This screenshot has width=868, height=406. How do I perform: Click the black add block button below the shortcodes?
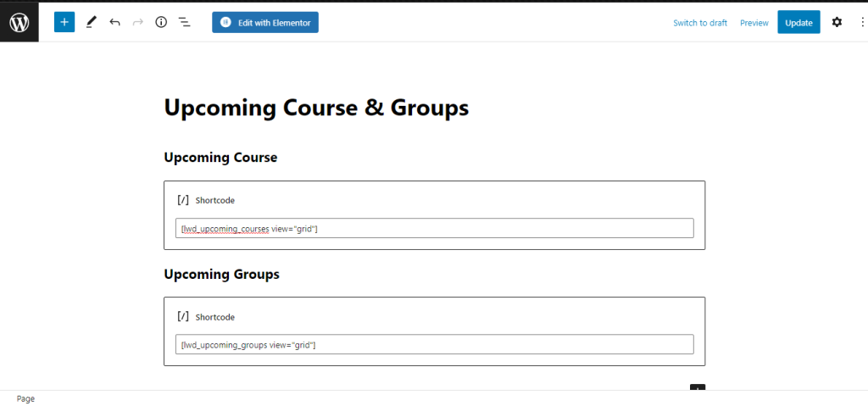pos(698,387)
